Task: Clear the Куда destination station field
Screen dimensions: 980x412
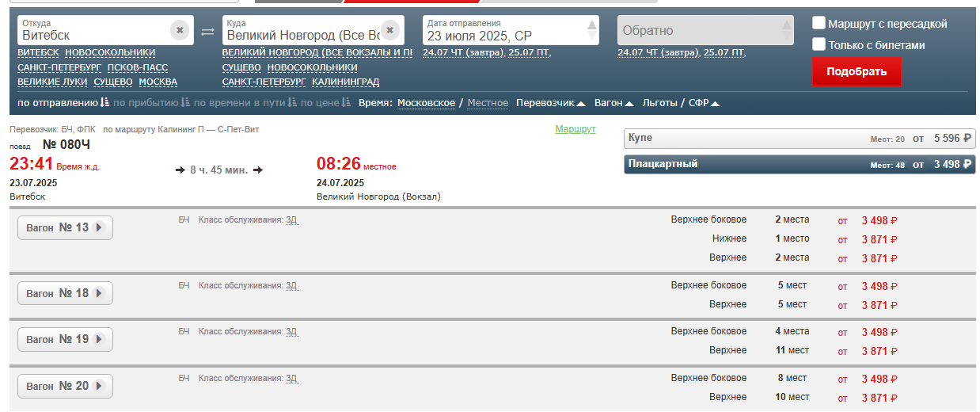Action: point(389,31)
